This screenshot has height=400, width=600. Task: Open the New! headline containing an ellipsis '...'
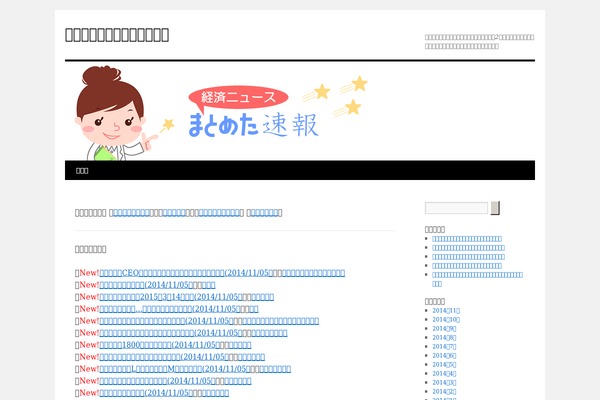(x=170, y=309)
